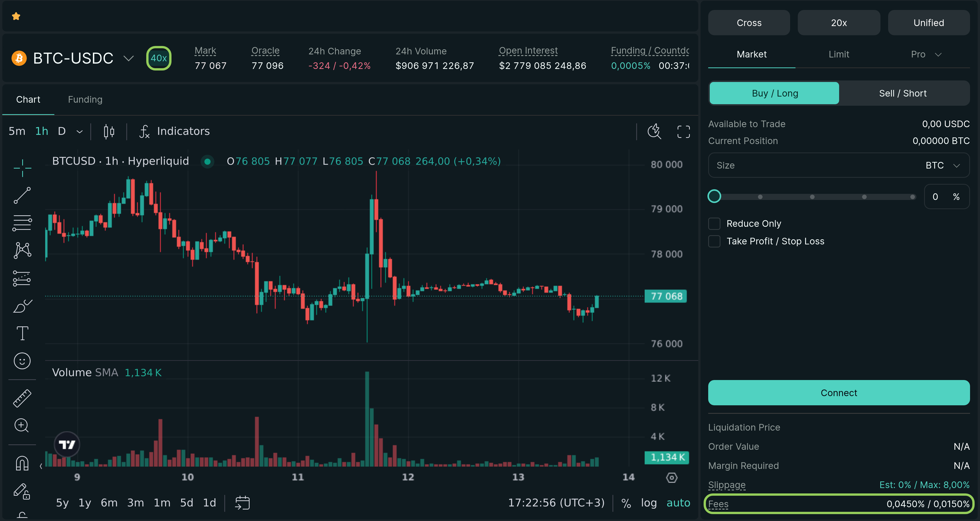The image size is (980, 521).
Task: Open the timezone selector 17:22:56 (UTC+3)
Action: [x=556, y=503]
